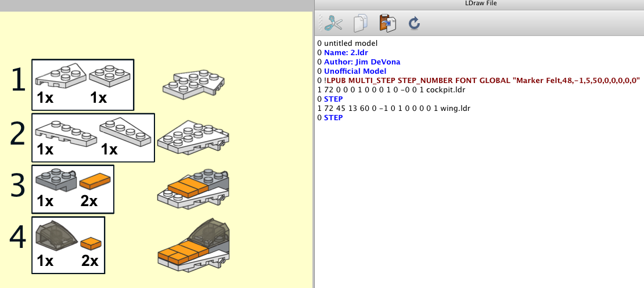644x288 pixels.
Task: Click the '2x' count under step 3 orange tile
Action: tap(88, 201)
